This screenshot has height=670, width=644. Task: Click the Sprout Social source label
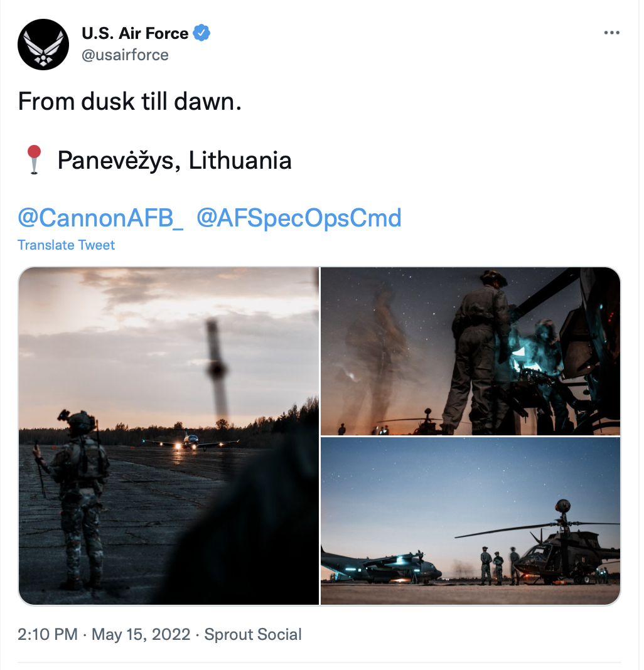(253, 634)
